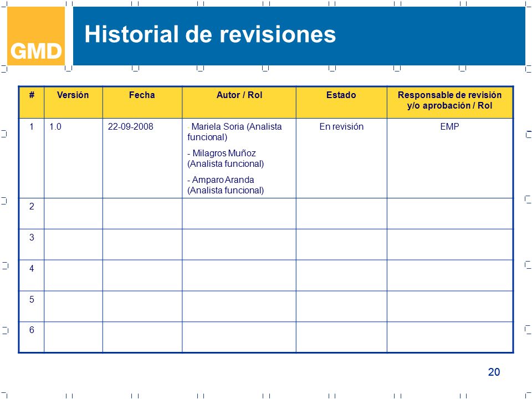The height and width of the screenshot is (399, 532).
Task: Click the Milagros Muñoz author entry
Action: 226,158
